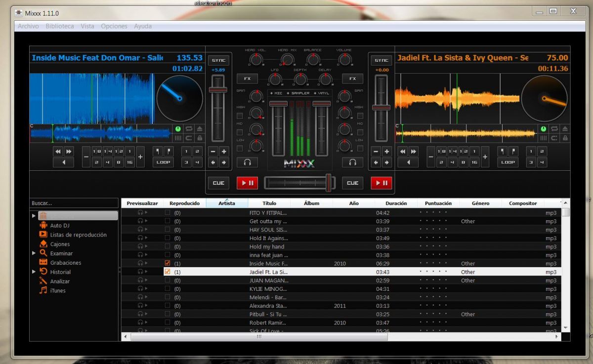Click green beat indicator on right deck
Screen dimensions: 593x364
pos(544,129)
